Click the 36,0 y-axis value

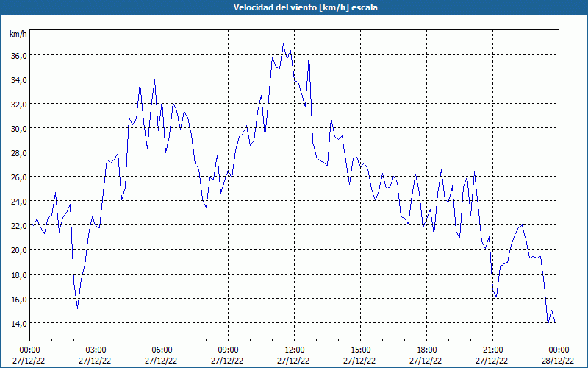pyautogui.click(x=19, y=56)
